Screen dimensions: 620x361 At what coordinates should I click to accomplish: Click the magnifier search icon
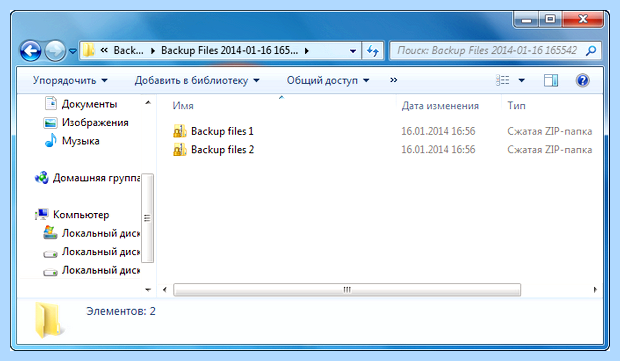coord(591,51)
